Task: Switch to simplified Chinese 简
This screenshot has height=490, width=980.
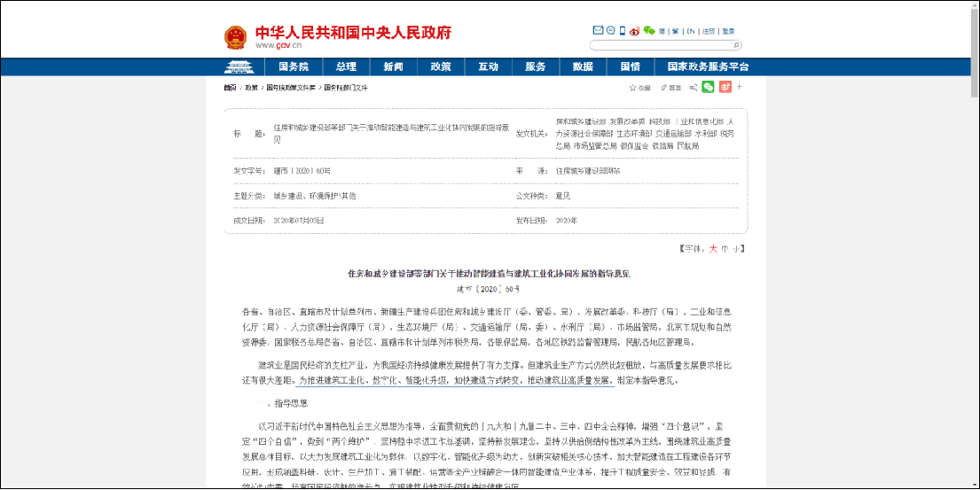Action: [662, 31]
